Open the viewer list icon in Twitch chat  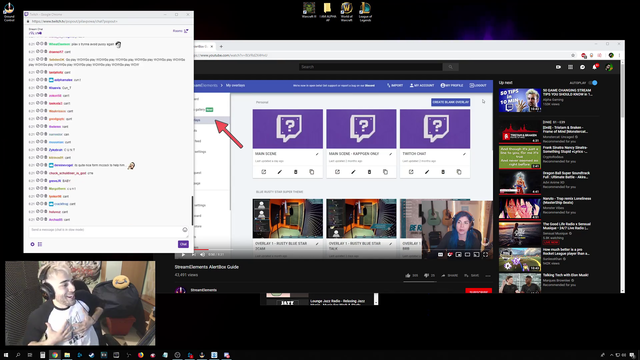[x=40, y=244]
